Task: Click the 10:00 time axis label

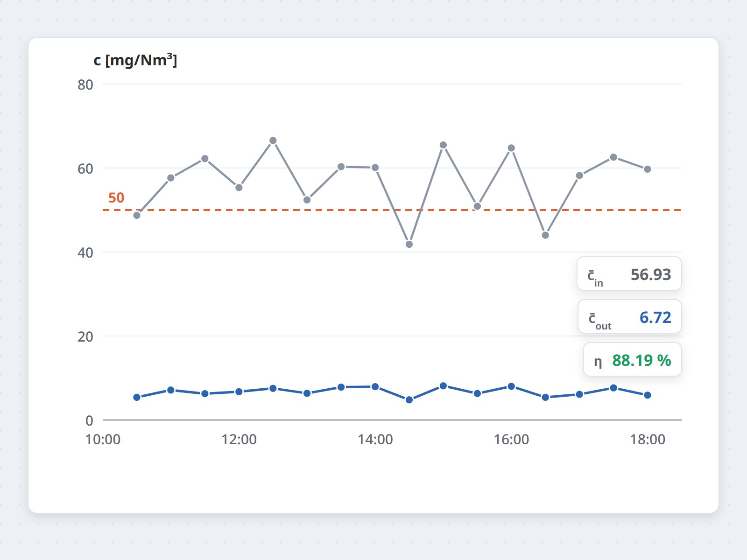Action: pos(103,440)
